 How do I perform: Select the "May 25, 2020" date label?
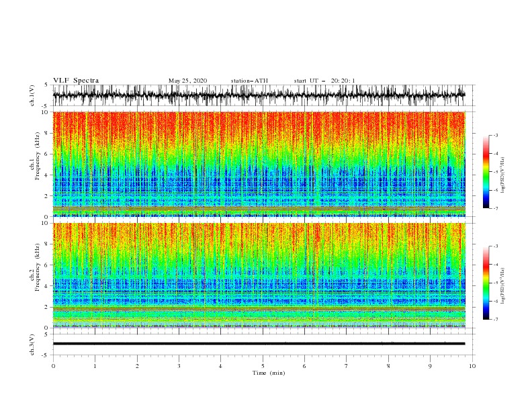coord(187,81)
